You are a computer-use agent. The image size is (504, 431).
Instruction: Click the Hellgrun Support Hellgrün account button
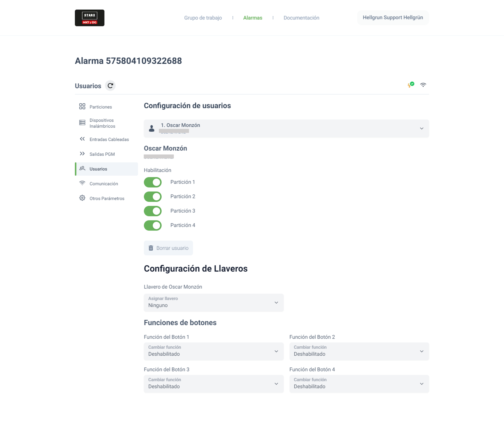click(x=393, y=18)
